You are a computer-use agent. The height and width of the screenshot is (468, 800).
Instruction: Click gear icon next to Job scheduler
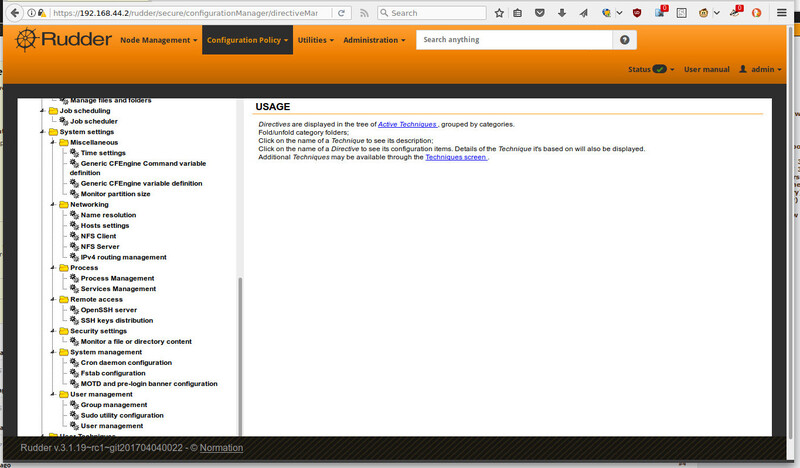tap(64, 121)
